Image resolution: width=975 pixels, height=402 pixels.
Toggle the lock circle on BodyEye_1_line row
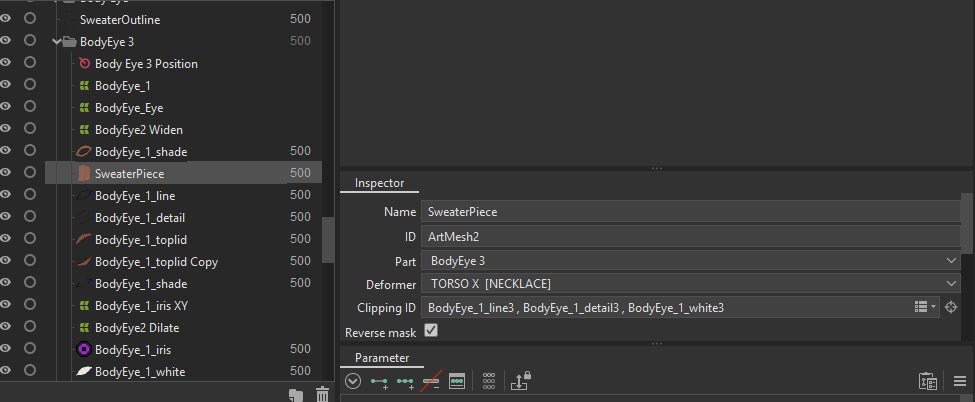tap(30, 194)
